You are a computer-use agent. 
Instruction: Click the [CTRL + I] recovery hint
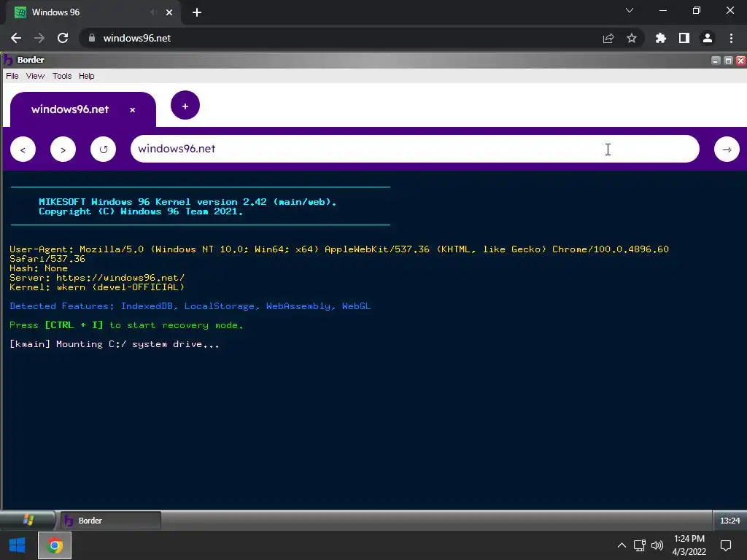74,325
